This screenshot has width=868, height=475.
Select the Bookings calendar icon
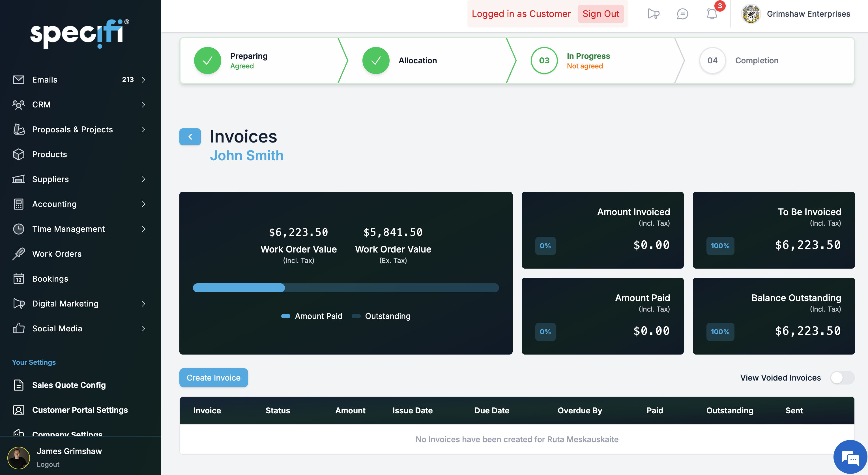tap(19, 278)
